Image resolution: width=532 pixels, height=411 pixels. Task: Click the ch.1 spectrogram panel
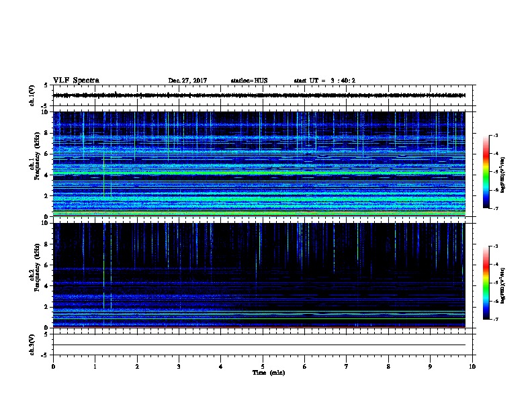(259, 164)
